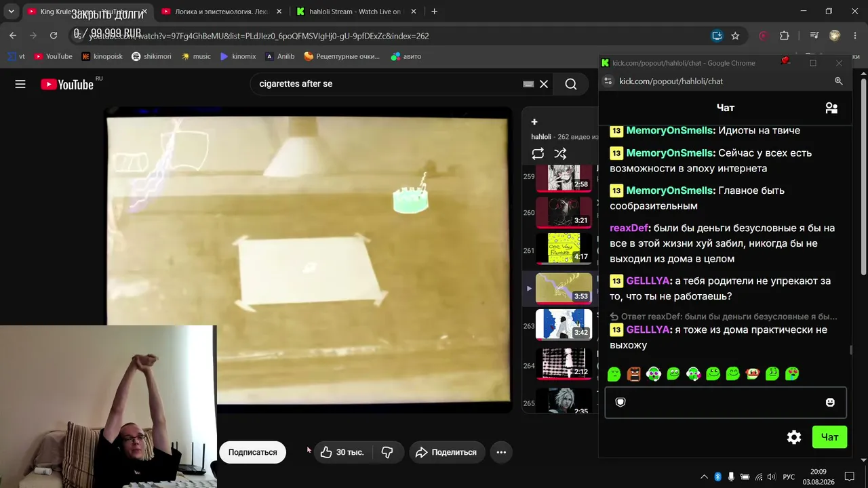Show hidden system tray icons
This screenshot has height=488, width=868.
coord(704,477)
